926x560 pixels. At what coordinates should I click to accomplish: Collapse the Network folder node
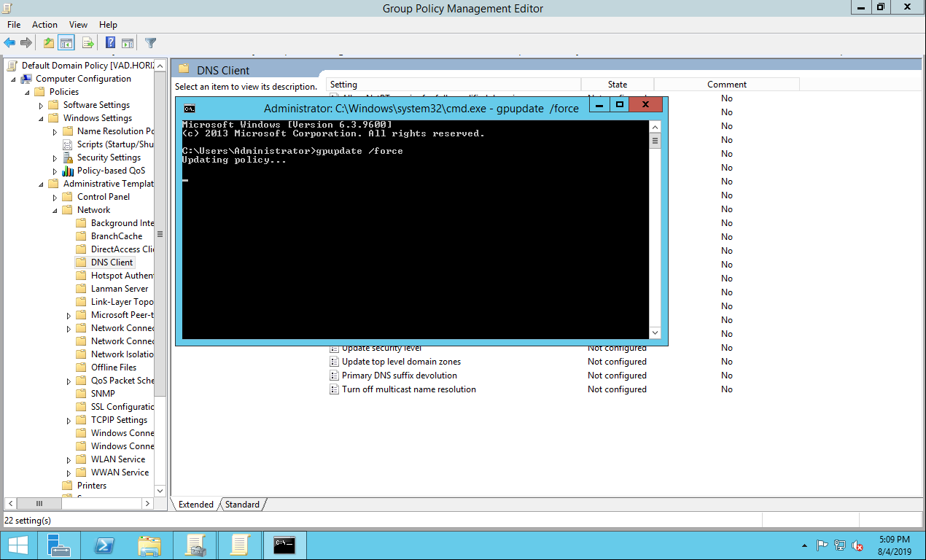(x=55, y=210)
